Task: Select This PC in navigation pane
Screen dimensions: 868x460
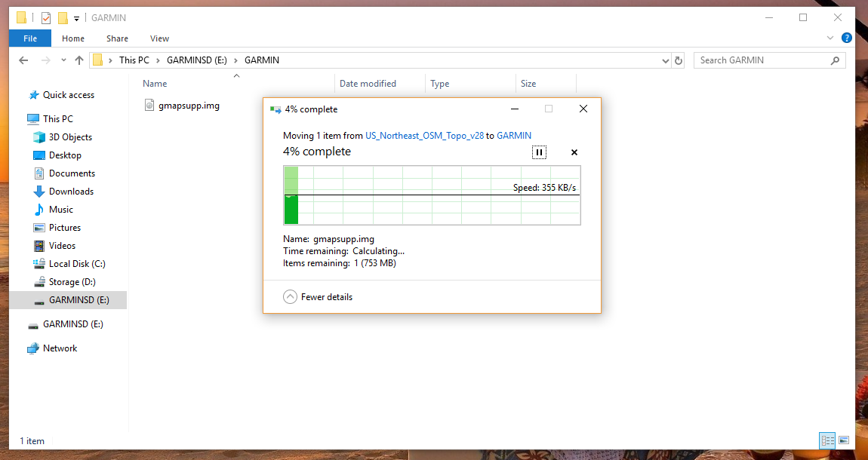Action: coord(57,119)
